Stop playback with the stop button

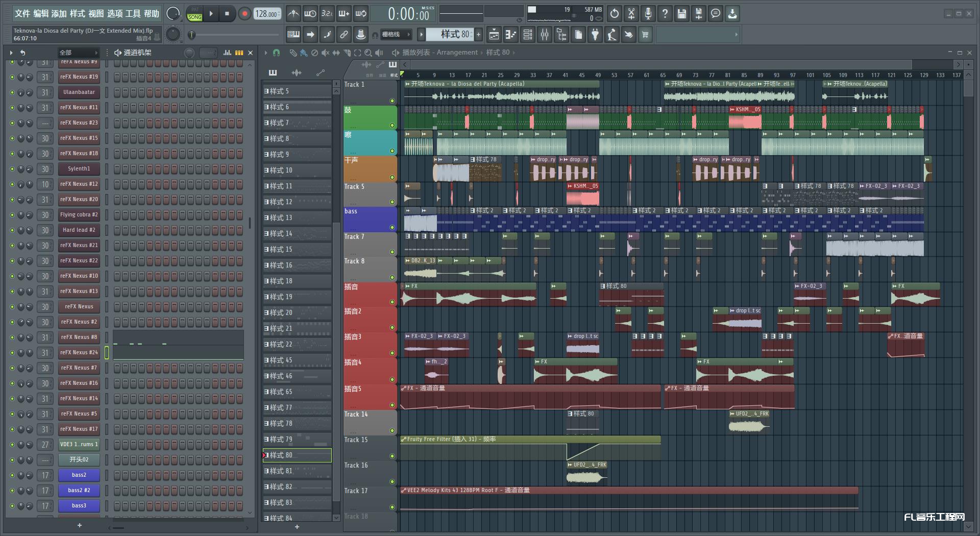click(227, 14)
